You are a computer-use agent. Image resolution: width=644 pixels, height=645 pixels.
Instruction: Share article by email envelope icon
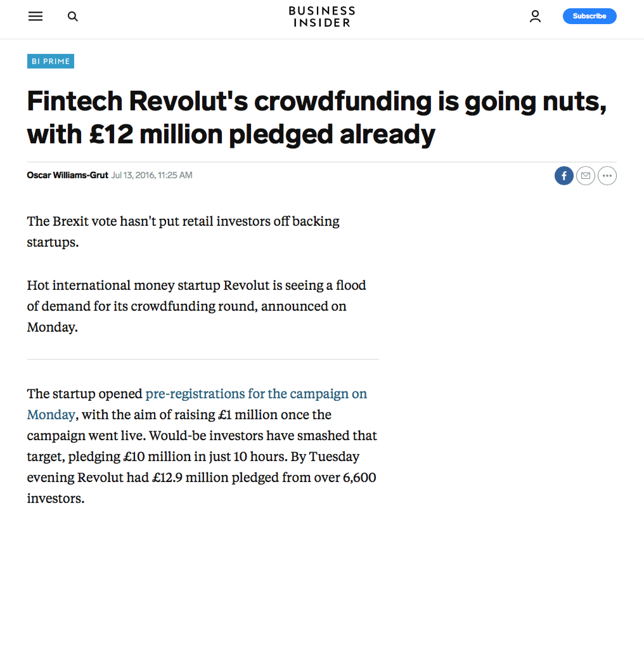pos(586,176)
